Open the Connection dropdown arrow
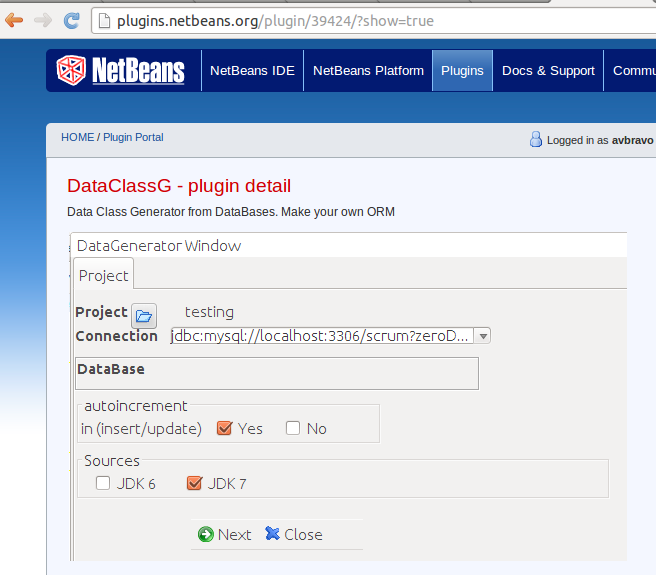This screenshot has width=656, height=575. [483, 336]
